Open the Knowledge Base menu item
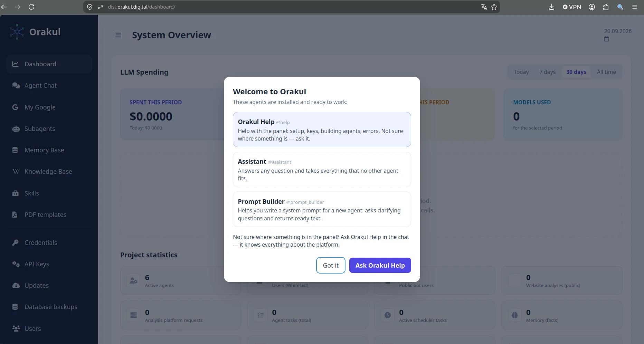The height and width of the screenshot is (344, 644). click(x=49, y=171)
